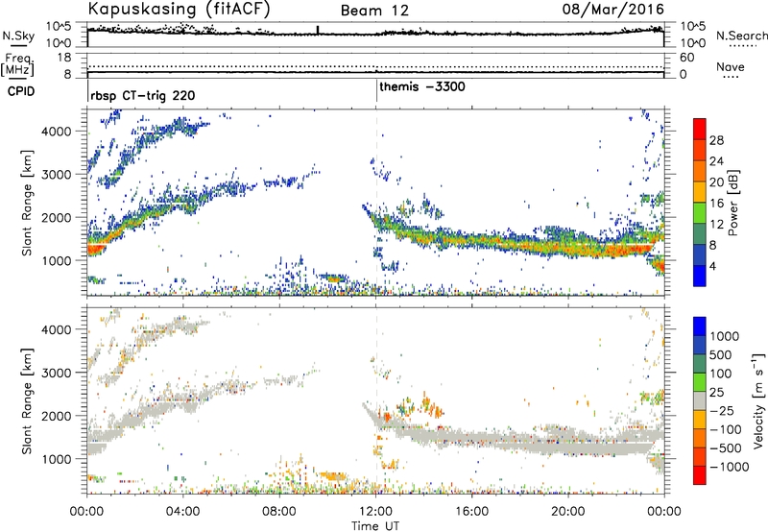
Task: Click the Slant Range label of velocity panel
Action: coord(27,401)
